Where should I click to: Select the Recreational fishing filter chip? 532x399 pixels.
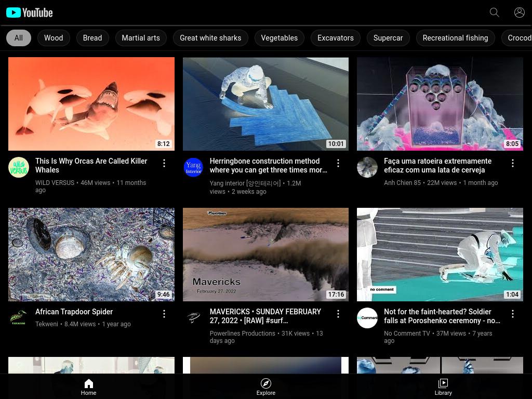(x=455, y=38)
